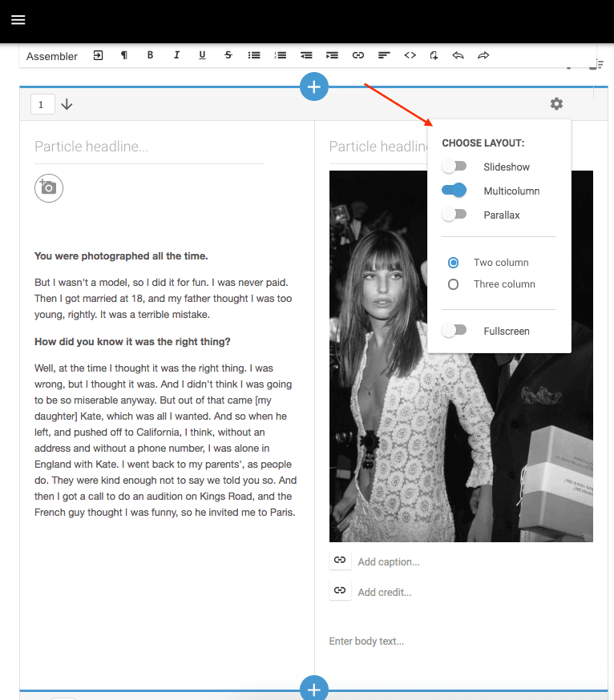
Task: Move particle down with arrow
Action: point(67,105)
